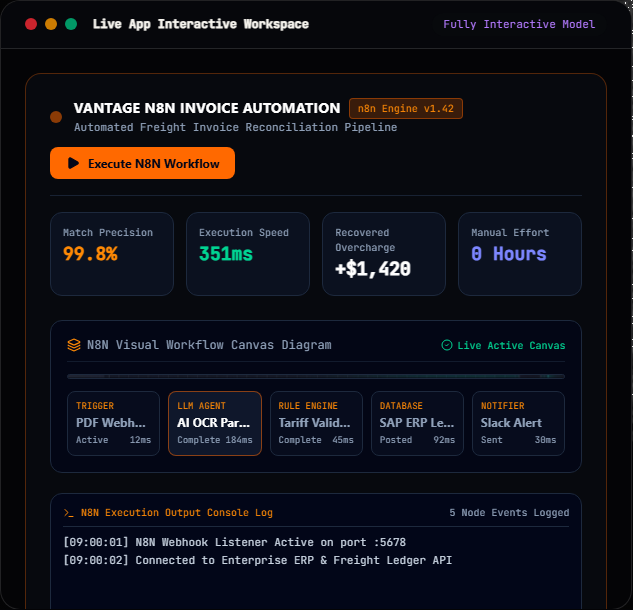Click the green window dot in title bar
Screen dimensions: 633x610
tap(71, 24)
